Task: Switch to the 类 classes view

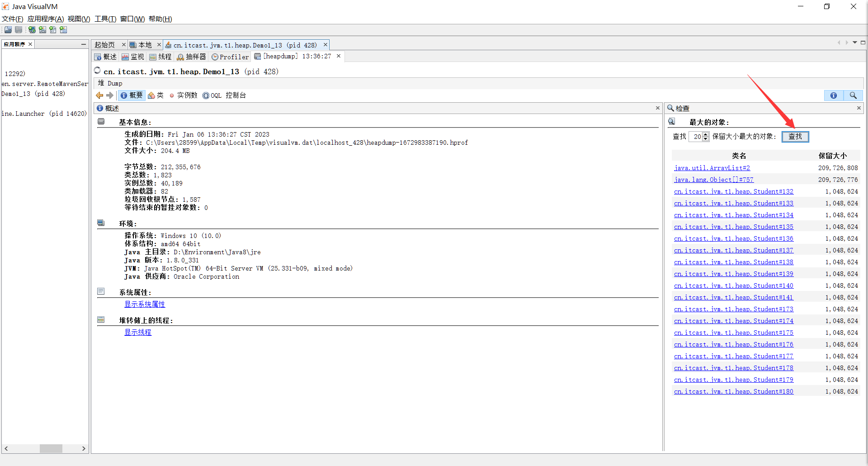Action: coord(156,95)
